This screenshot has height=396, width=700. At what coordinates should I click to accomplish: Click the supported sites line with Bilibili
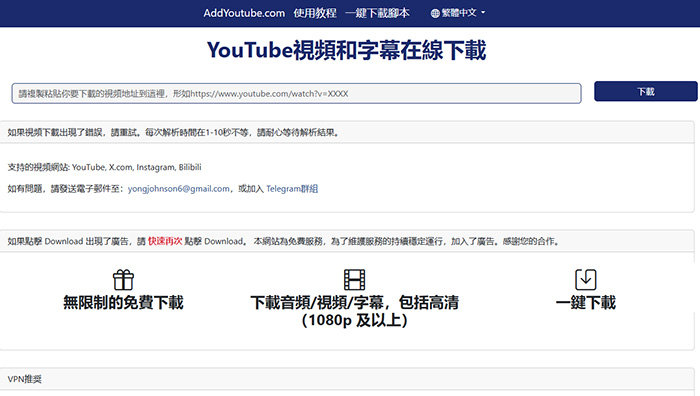[104, 167]
